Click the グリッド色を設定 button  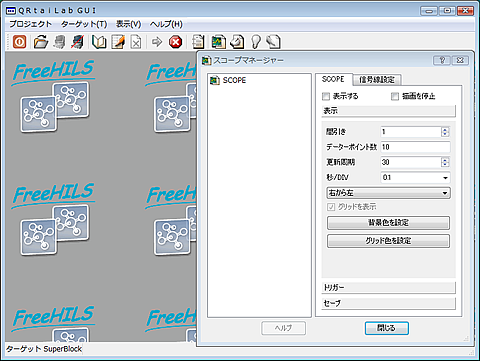388,241
